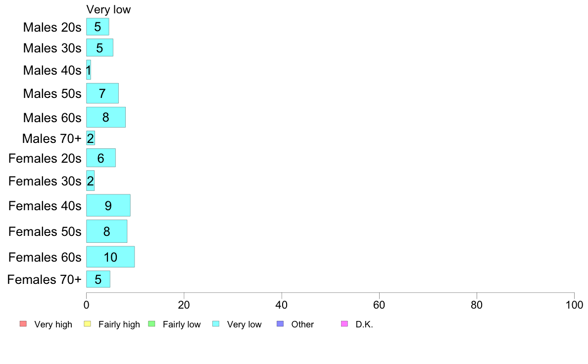This screenshot has width=588, height=364.
Task: Select the Females 40s bar valued 9
Action: 108,205
